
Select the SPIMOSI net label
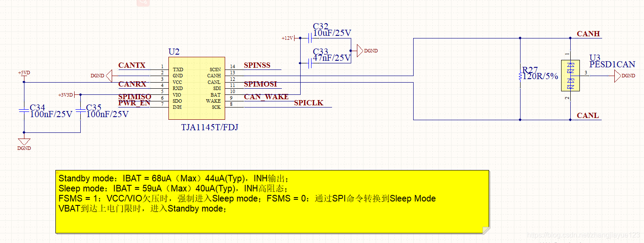tap(260, 84)
